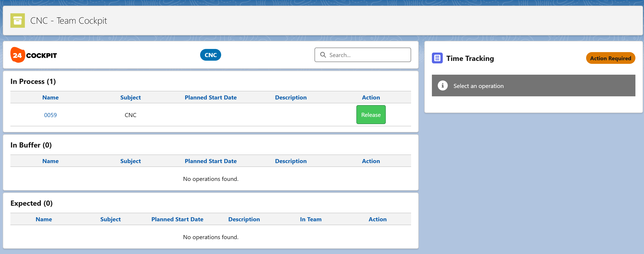This screenshot has width=644, height=254.
Task: Click the info icon beside Select an operation
Action: [x=443, y=85]
